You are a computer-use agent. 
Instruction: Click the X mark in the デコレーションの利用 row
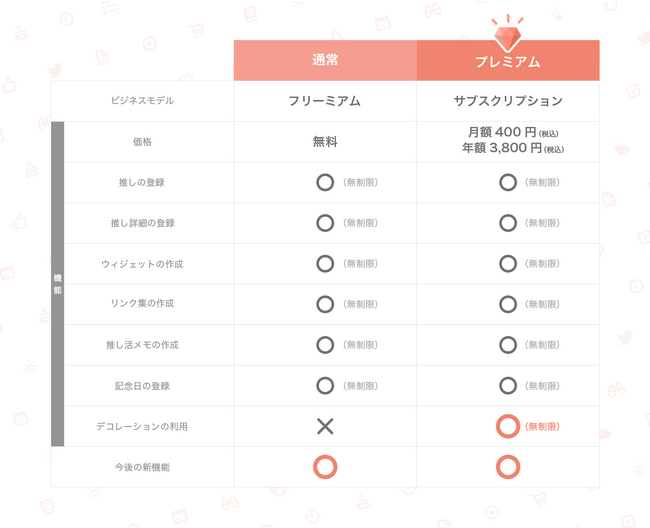click(x=325, y=426)
